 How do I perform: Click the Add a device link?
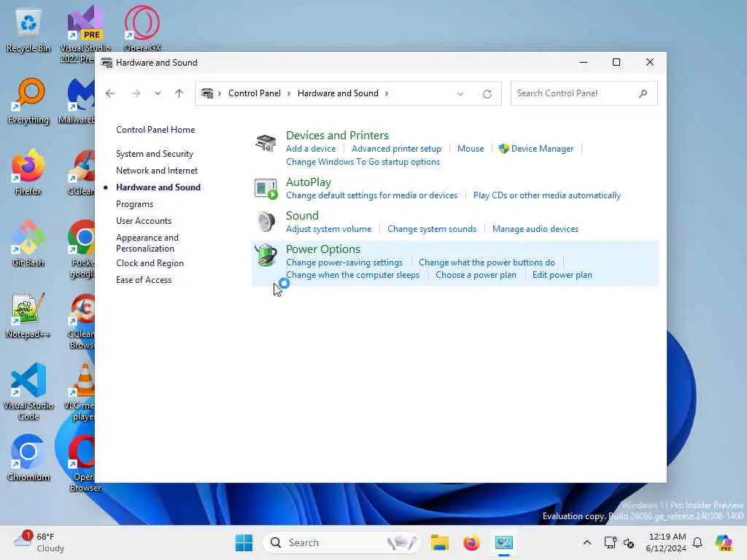click(x=311, y=149)
